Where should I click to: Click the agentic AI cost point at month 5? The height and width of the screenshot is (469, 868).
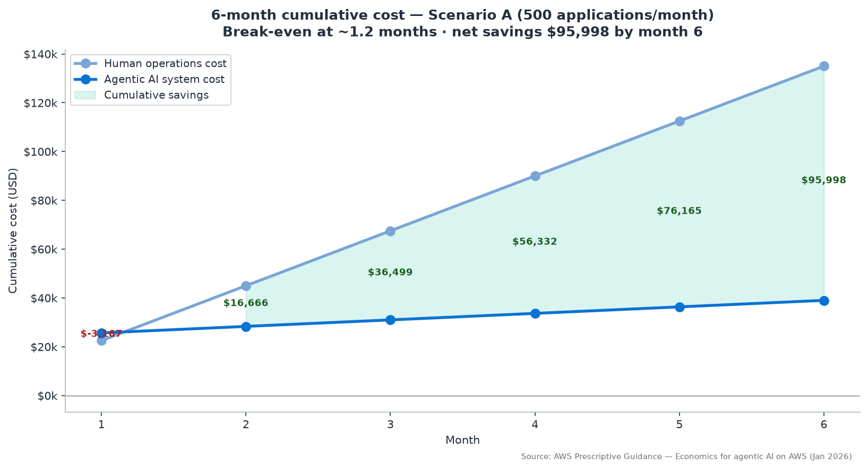[680, 307]
